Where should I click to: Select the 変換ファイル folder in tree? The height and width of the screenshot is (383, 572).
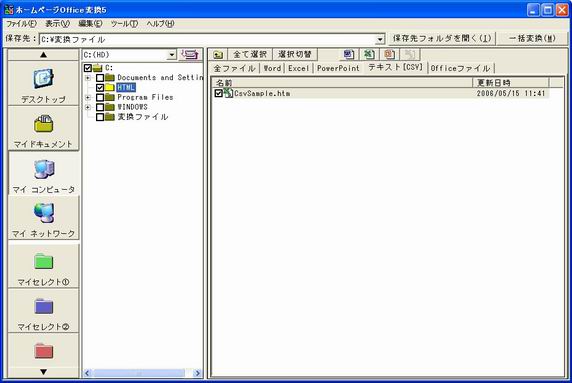coord(143,117)
